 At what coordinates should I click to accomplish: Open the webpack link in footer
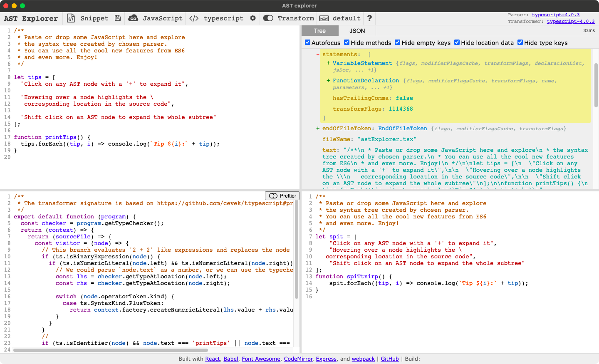click(363, 359)
